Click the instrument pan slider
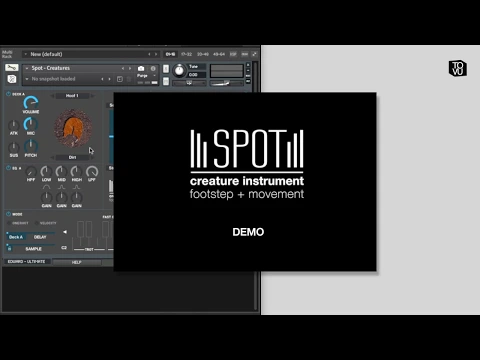The width and height of the screenshot is (480, 360). coord(189,83)
